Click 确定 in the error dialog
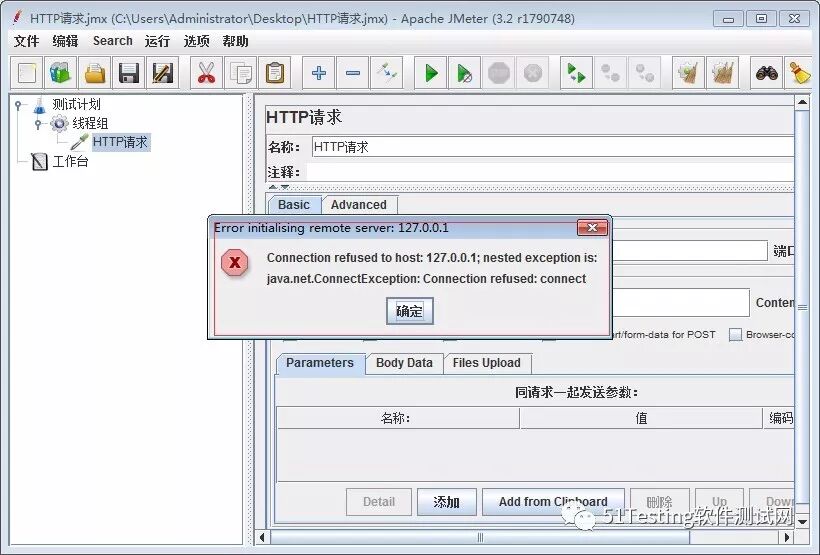 pos(409,311)
